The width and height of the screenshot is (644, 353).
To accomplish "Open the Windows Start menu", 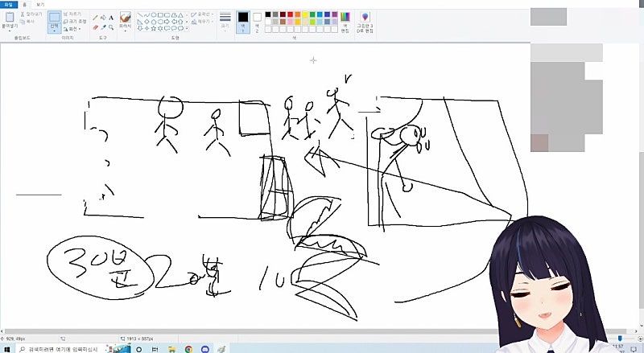I will (x=7, y=349).
